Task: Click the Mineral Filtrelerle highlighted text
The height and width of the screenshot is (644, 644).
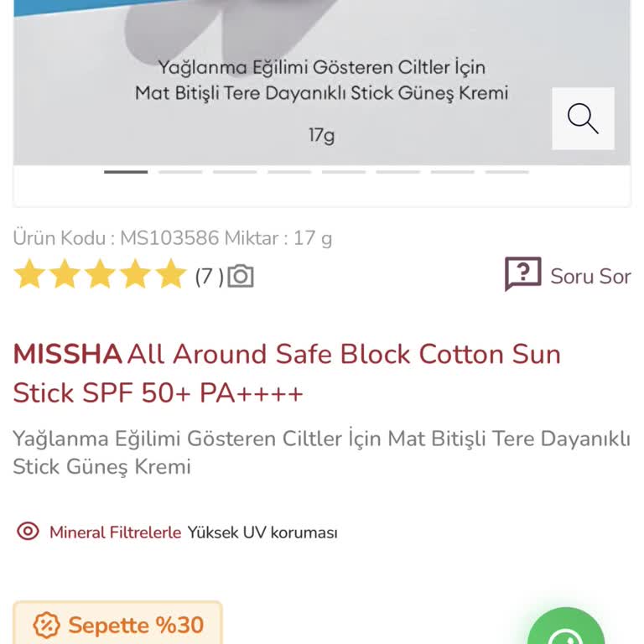Action: click(115, 532)
